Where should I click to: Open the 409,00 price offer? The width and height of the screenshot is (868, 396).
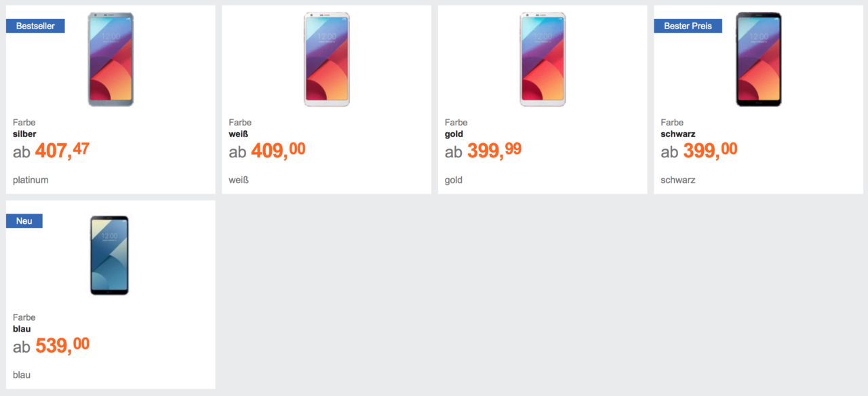point(278,151)
